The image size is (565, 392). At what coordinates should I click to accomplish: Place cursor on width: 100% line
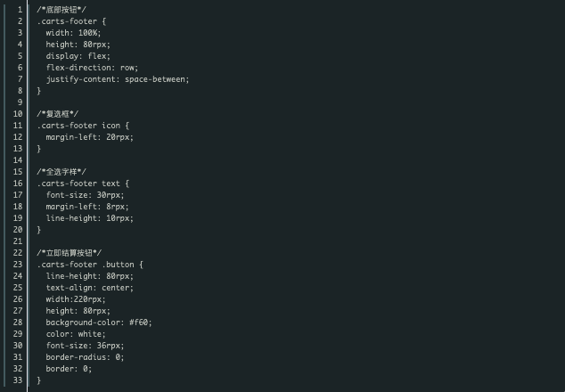click(73, 33)
